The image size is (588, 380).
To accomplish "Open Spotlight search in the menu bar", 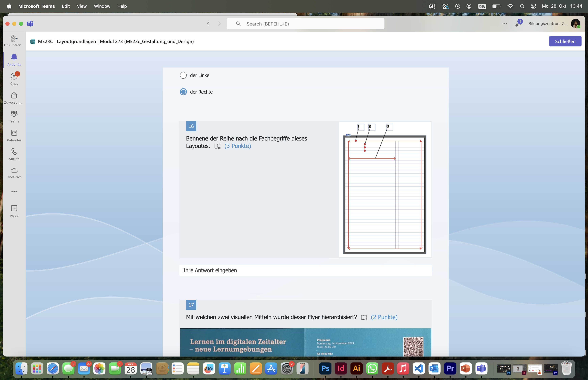I will click(522, 6).
